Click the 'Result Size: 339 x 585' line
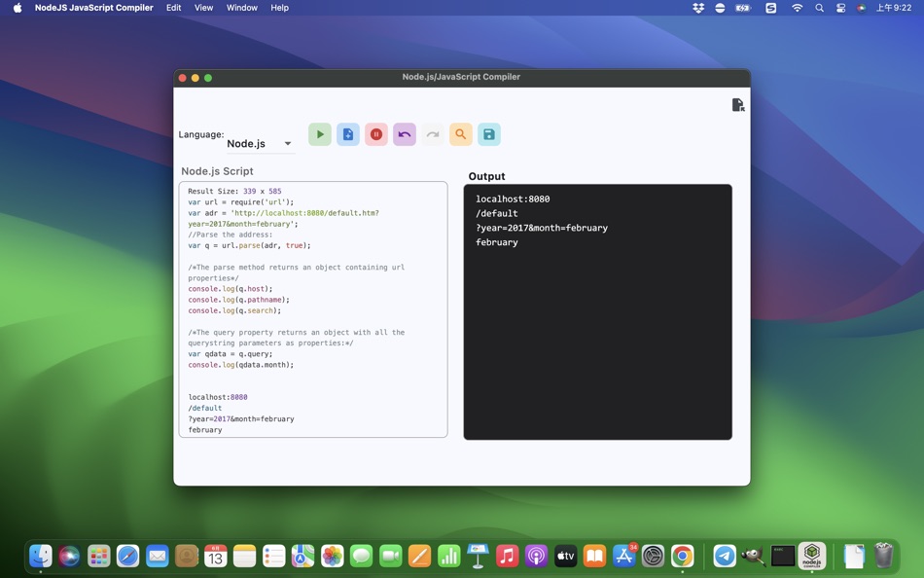 [x=234, y=191]
